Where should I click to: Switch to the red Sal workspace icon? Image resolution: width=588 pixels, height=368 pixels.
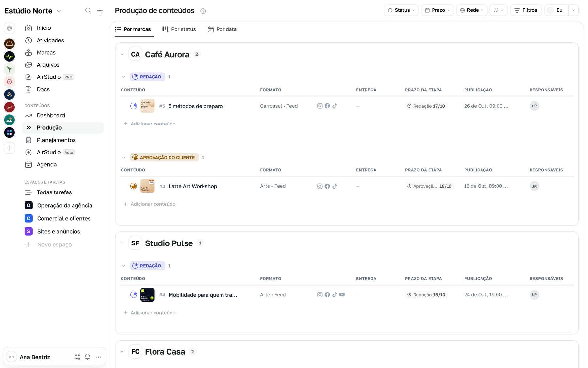pos(9,107)
